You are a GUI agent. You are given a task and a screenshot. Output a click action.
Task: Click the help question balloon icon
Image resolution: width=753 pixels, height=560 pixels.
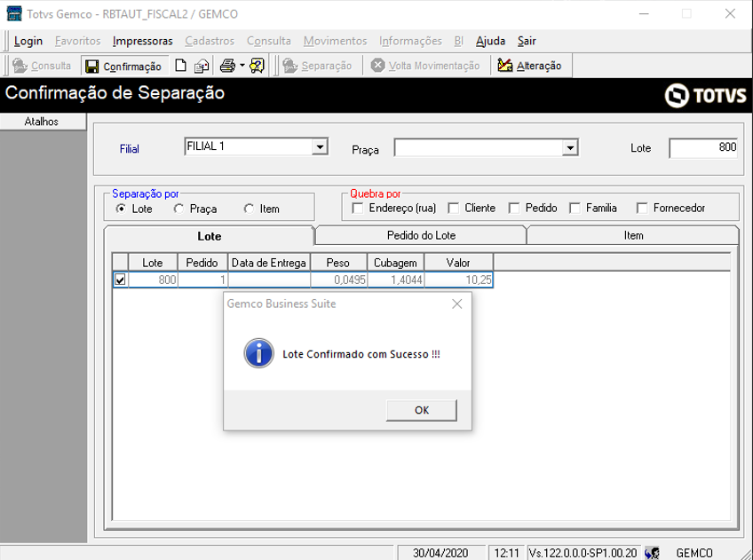[x=257, y=66]
